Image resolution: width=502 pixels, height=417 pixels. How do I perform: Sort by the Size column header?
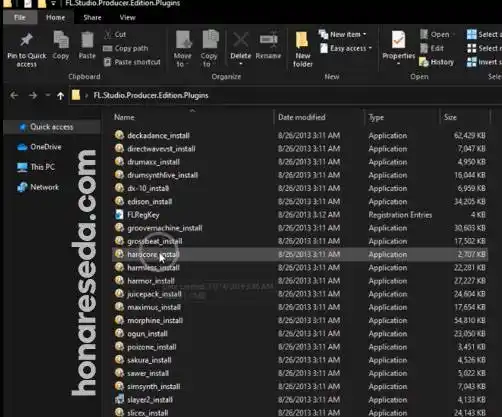(x=450, y=117)
